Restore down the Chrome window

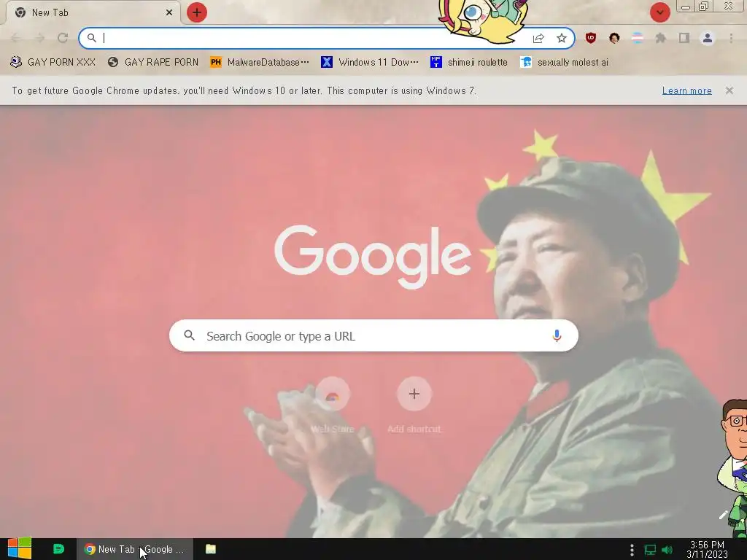click(x=704, y=7)
